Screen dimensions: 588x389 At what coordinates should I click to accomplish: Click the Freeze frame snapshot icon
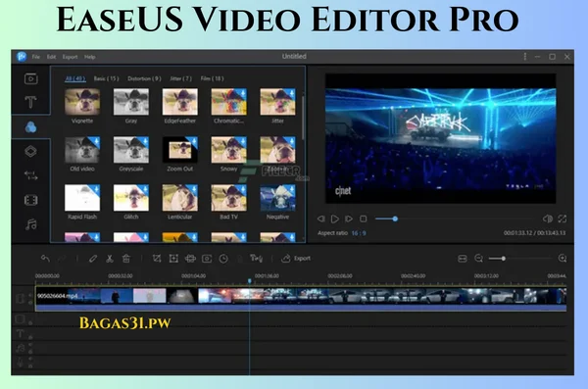pos(207,258)
